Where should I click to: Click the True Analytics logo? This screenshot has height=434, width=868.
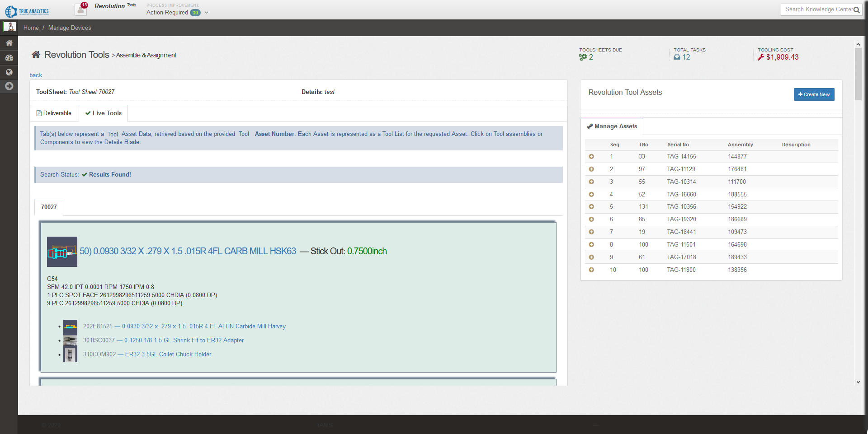point(27,11)
